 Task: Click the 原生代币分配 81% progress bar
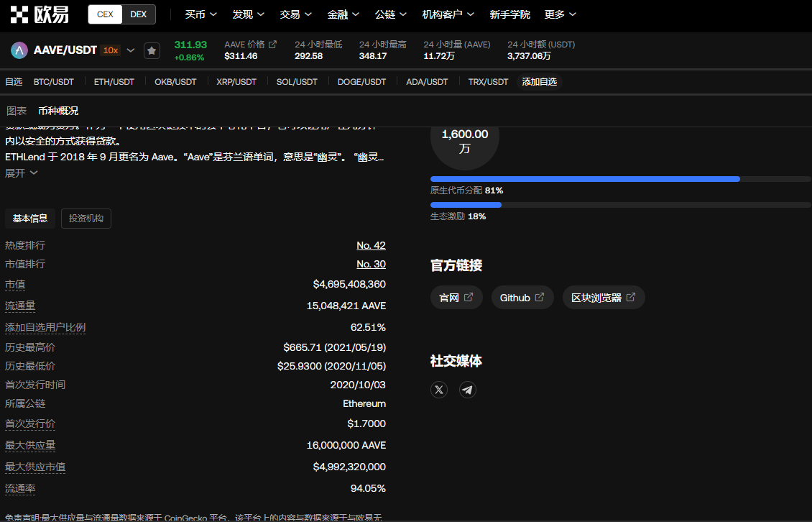[584, 179]
